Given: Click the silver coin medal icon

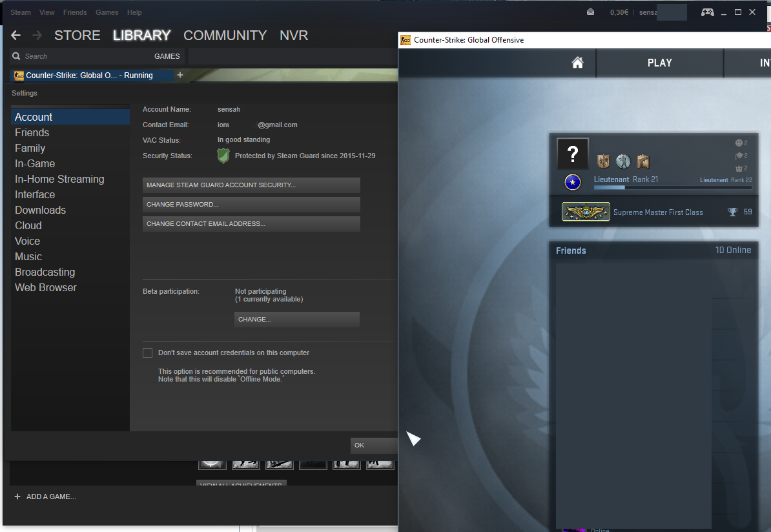Looking at the screenshot, I should (x=623, y=161).
